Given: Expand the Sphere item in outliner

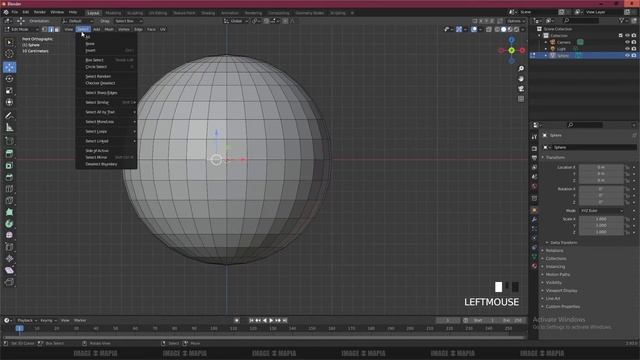Looking at the screenshot, I should tap(546, 56).
